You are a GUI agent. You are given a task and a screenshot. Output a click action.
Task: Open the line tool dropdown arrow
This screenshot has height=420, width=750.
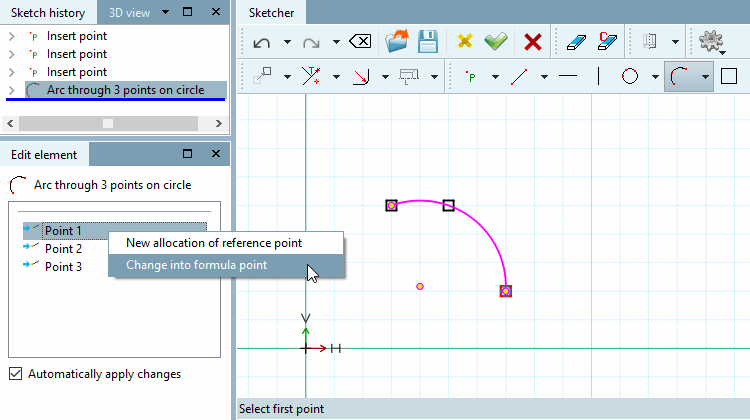click(544, 77)
